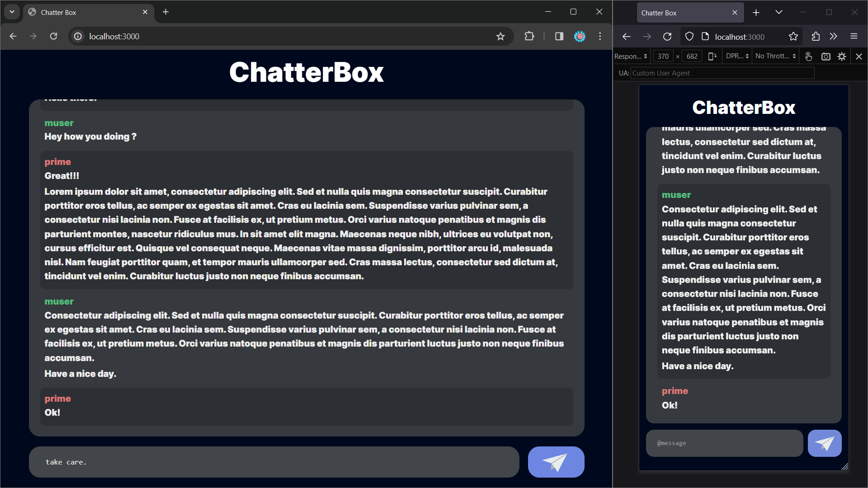This screenshot has height=488, width=868.
Task: Expand the Responsive device dropdown
Action: click(x=631, y=56)
